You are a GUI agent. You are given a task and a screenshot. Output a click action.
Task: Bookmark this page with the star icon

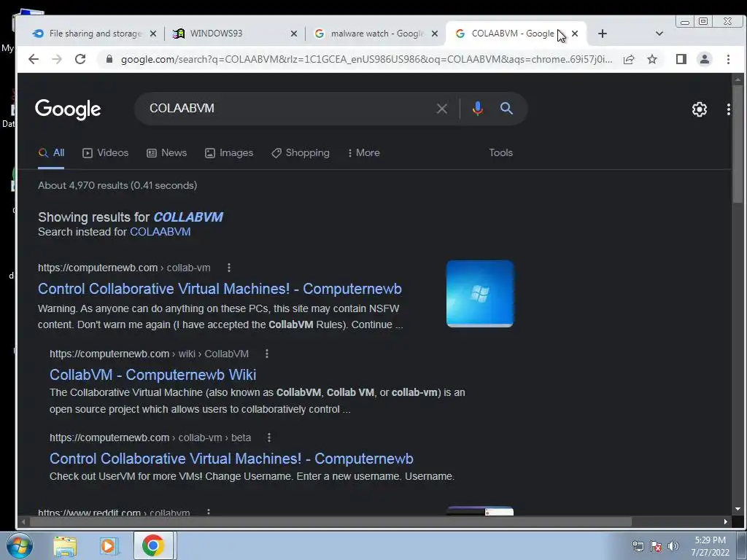[652, 59]
